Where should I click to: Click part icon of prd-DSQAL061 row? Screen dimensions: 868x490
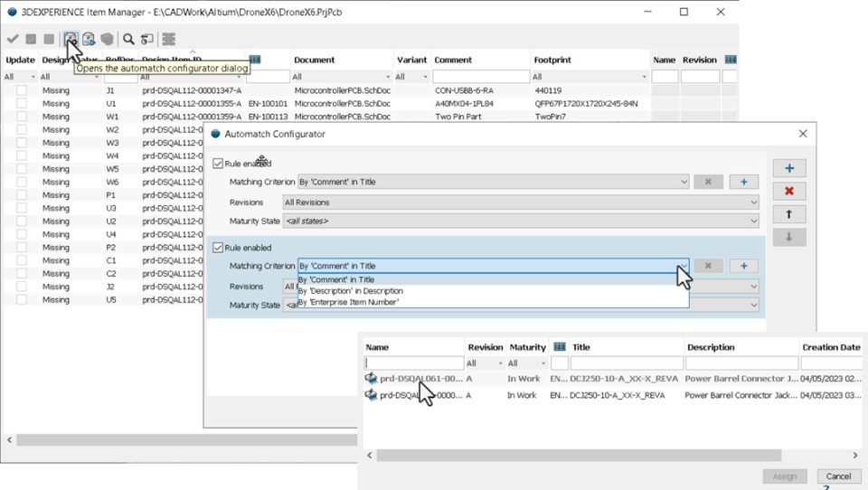pyautogui.click(x=371, y=378)
